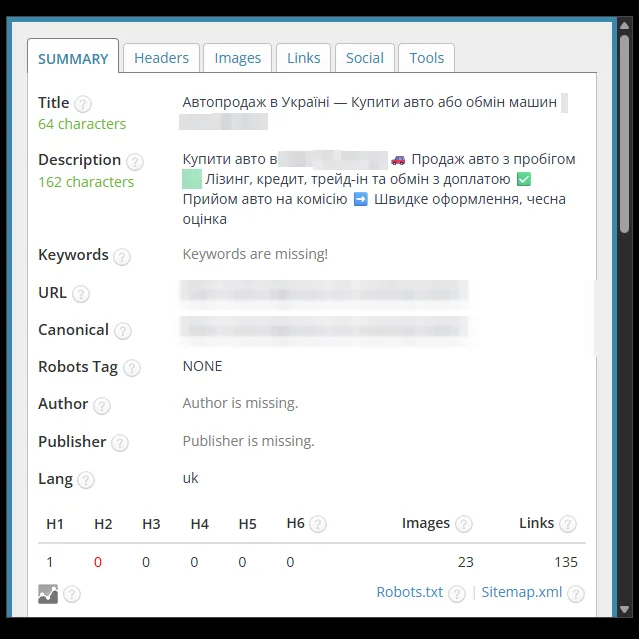
Task: Open the Robots.txt link
Action: [x=410, y=592]
